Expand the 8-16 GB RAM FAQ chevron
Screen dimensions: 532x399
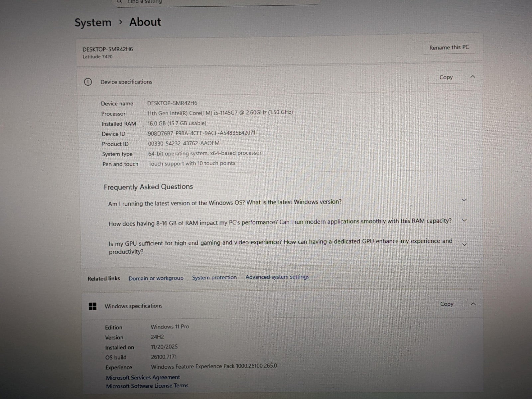point(465,220)
